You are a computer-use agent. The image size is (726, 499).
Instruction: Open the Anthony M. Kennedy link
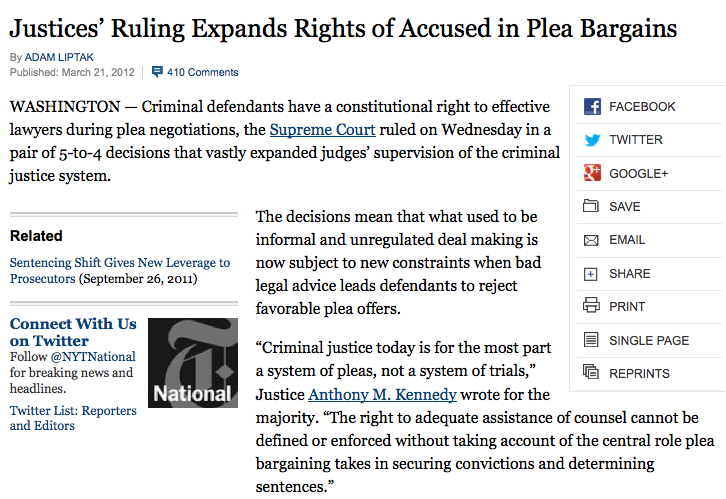[x=382, y=394]
